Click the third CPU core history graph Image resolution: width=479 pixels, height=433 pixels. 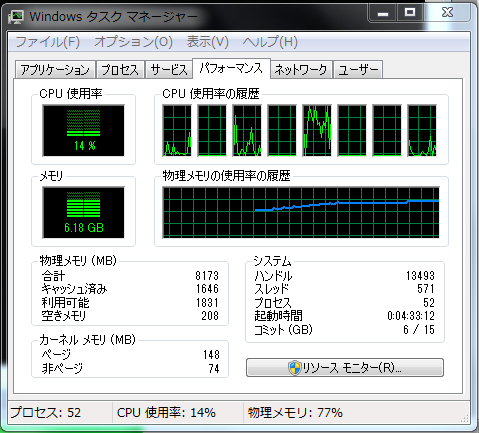point(247,130)
